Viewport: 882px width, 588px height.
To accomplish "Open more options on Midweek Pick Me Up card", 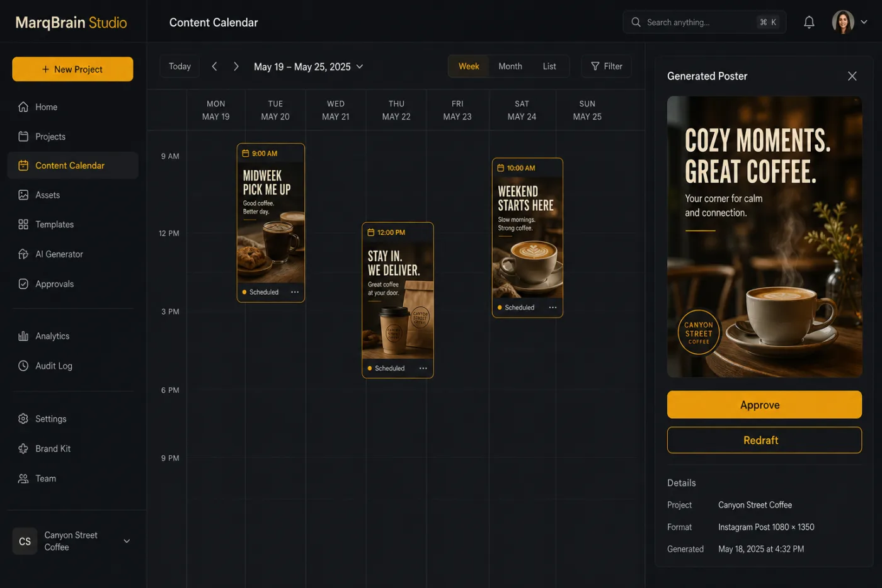I will point(295,292).
